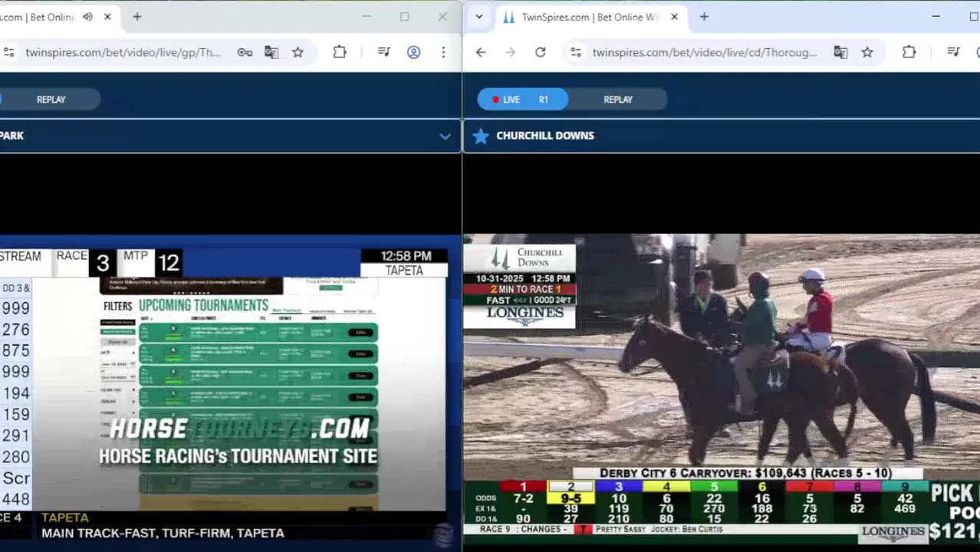View site information in left address bar

click(8, 52)
